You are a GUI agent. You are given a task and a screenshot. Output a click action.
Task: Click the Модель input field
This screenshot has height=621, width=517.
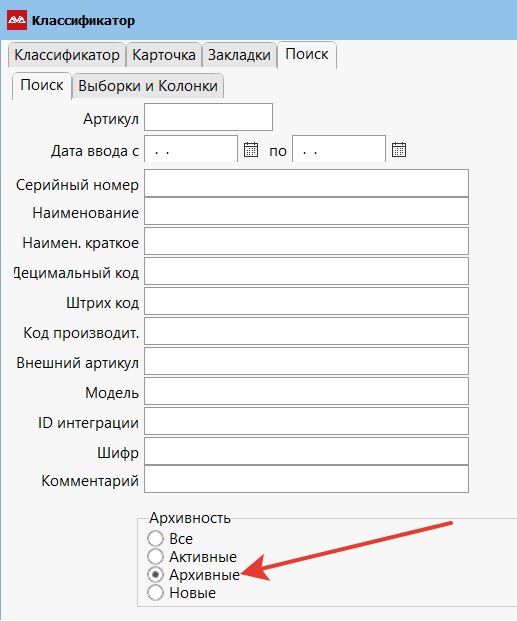coord(306,391)
